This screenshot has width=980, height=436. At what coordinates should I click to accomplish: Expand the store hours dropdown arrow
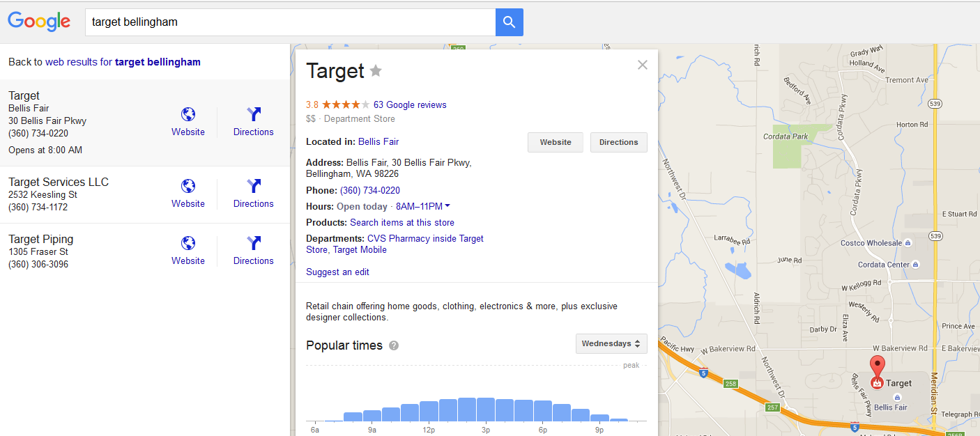pyautogui.click(x=447, y=205)
